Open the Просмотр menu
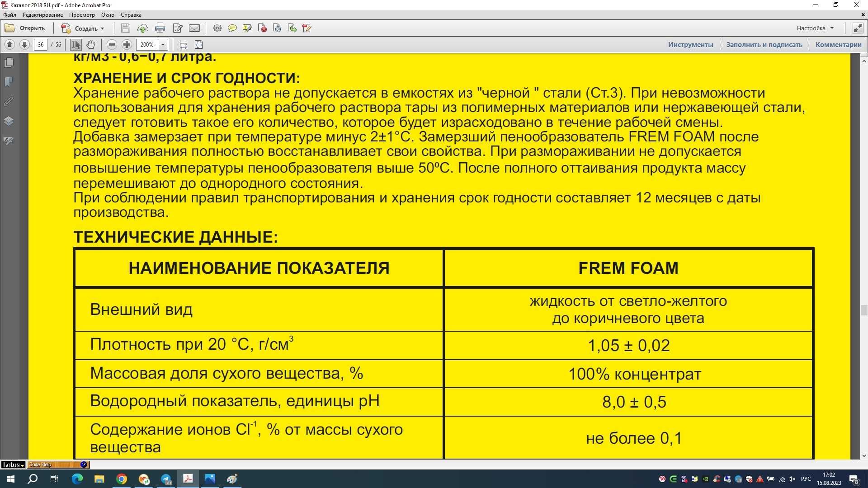Image resolution: width=868 pixels, height=488 pixels. coord(82,15)
